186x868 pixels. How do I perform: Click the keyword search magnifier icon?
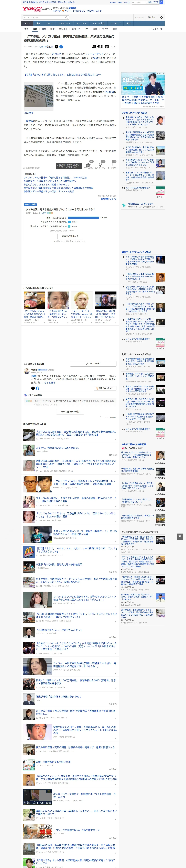tap(66, 18)
